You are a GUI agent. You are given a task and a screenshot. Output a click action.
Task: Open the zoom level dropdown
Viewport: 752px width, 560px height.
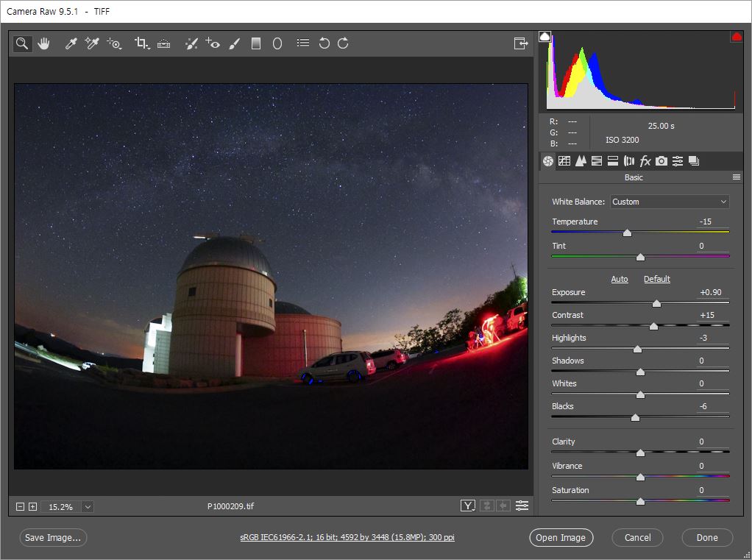[x=88, y=506]
